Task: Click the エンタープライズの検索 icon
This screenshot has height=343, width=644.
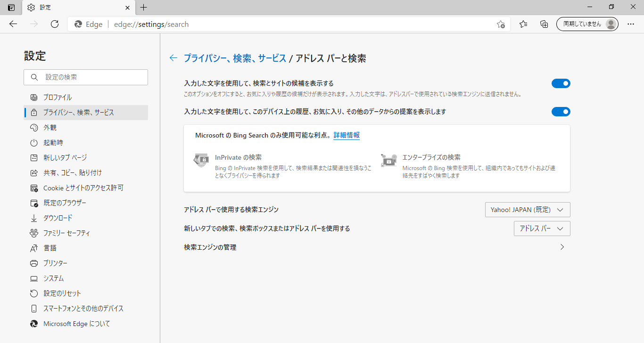Action: 389,160
